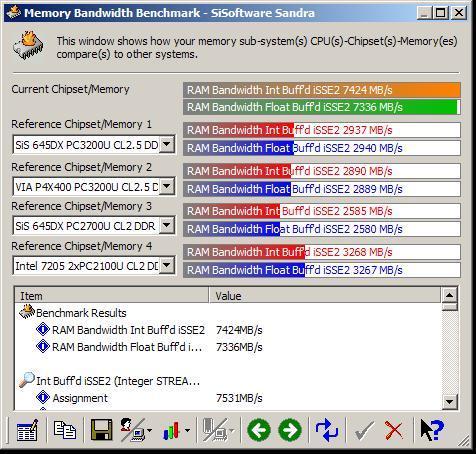Click the blue Float Buff'd 2940 MB/s bar
The image size is (476, 454).
[322, 148]
